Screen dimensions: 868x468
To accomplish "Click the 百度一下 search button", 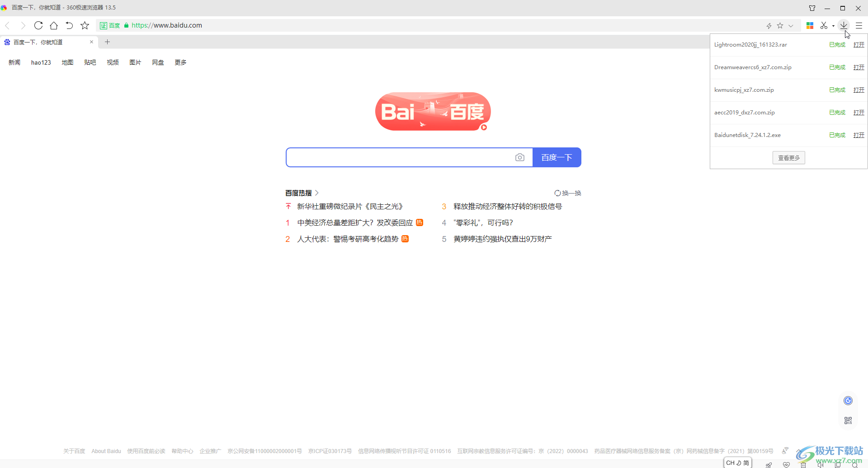I will (557, 157).
